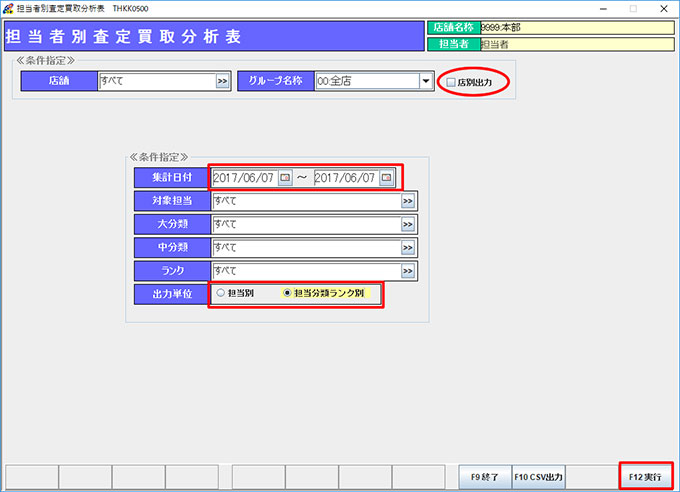The height and width of the screenshot is (492, 680).
Task: Open the ランク selection with >> button
Action: [408, 271]
